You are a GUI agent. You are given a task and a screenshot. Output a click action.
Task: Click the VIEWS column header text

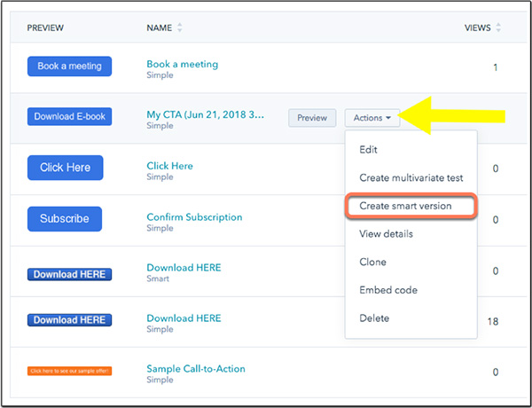(x=477, y=27)
